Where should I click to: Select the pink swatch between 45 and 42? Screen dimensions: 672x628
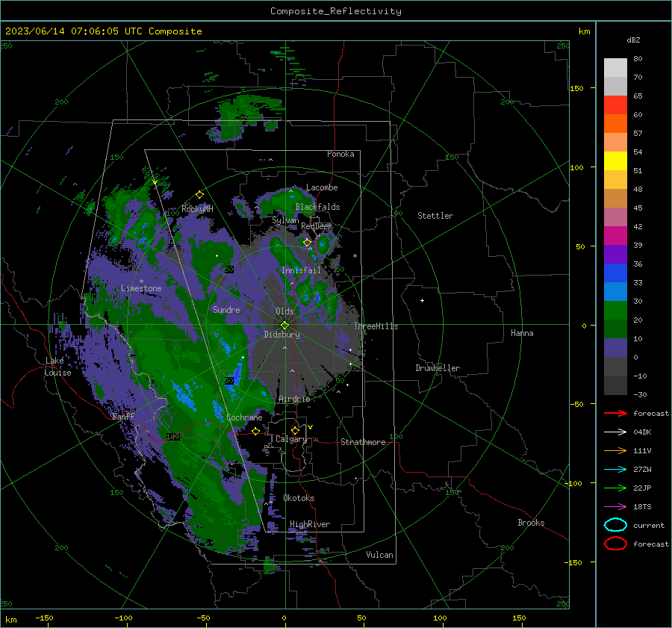coord(615,217)
